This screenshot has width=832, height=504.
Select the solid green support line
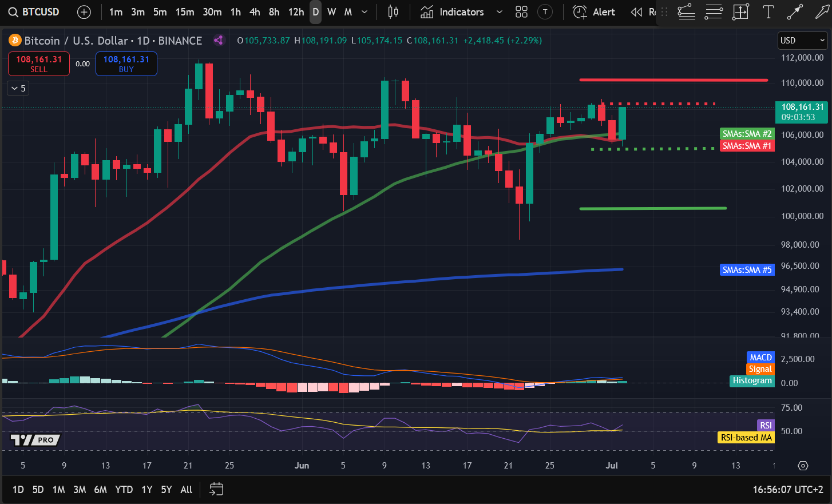click(653, 208)
